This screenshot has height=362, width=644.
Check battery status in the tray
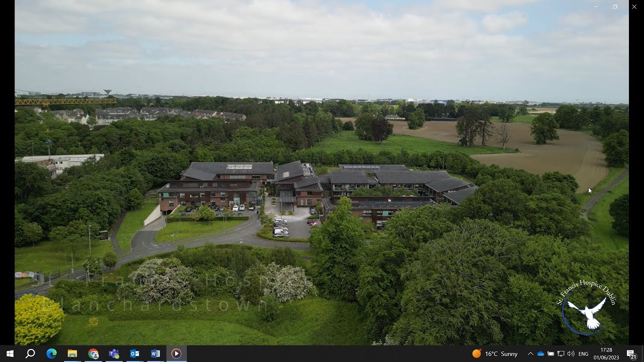551,354
